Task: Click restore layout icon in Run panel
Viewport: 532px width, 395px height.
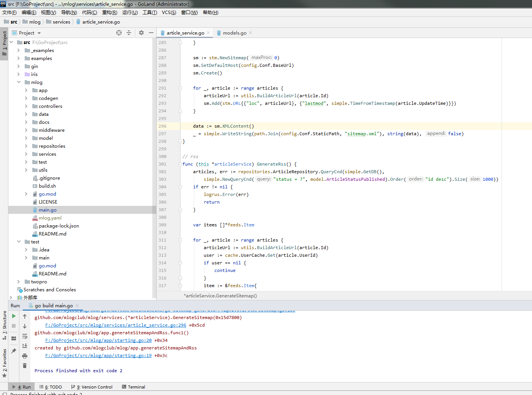Action: coord(14,338)
